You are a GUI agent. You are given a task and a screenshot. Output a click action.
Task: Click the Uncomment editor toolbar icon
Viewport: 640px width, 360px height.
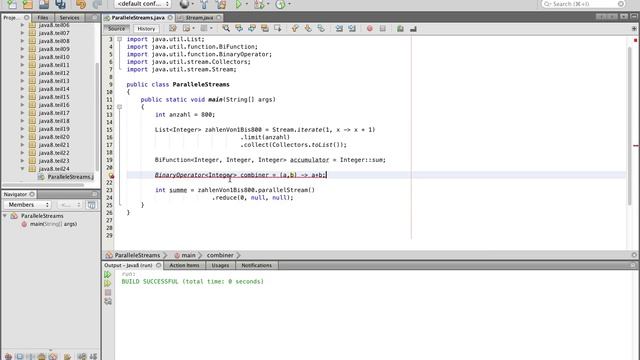[413, 29]
